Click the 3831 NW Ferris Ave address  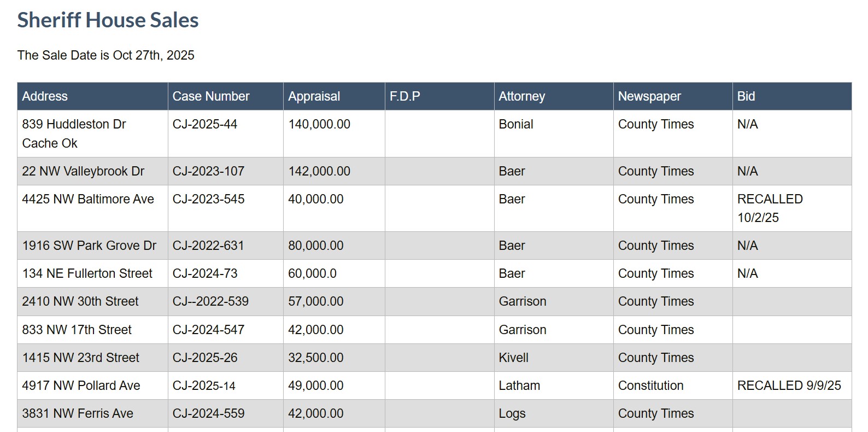click(78, 413)
